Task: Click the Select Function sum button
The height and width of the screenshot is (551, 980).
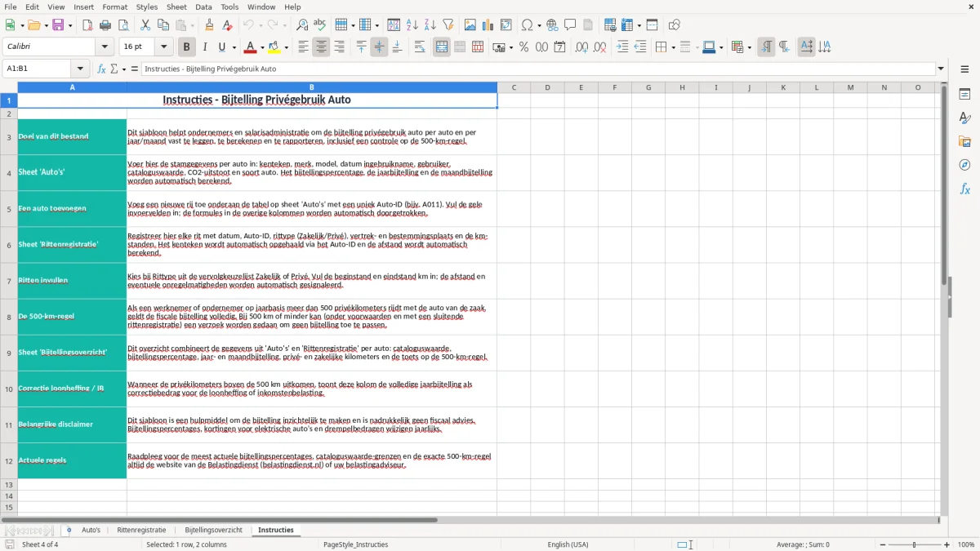Action: tap(116, 69)
